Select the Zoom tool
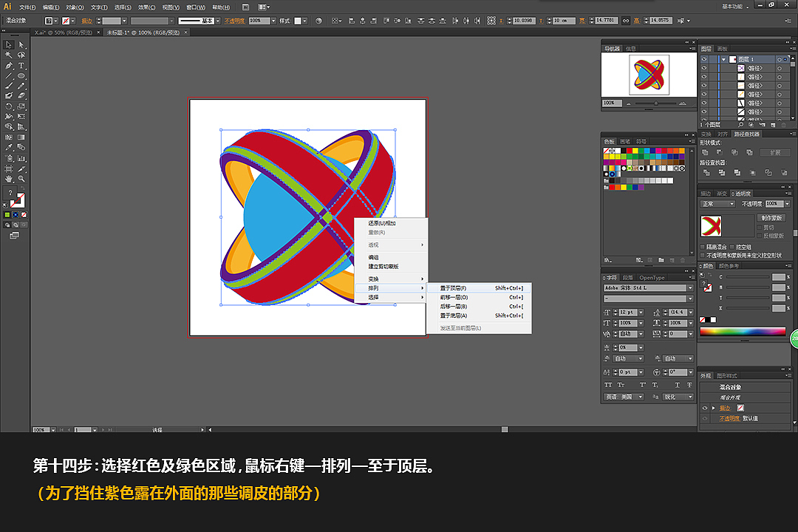This screenshot has height=532, width=798. tap(21, 179)
